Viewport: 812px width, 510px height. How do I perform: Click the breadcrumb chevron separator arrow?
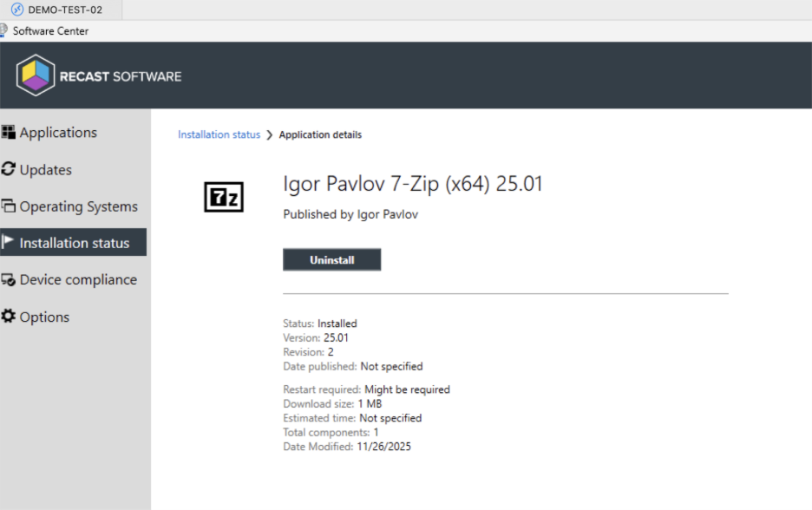tap(270, 134)
